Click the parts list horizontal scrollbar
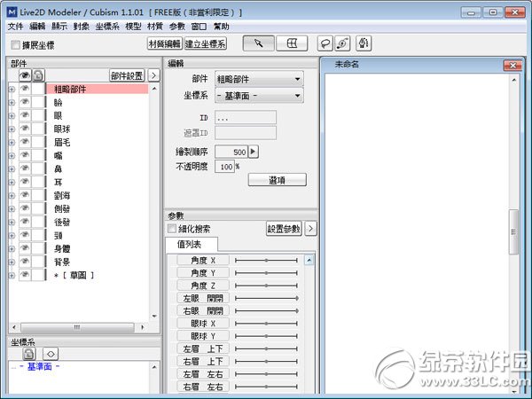Viewport: 532px width, 399px height. point(78,327)
